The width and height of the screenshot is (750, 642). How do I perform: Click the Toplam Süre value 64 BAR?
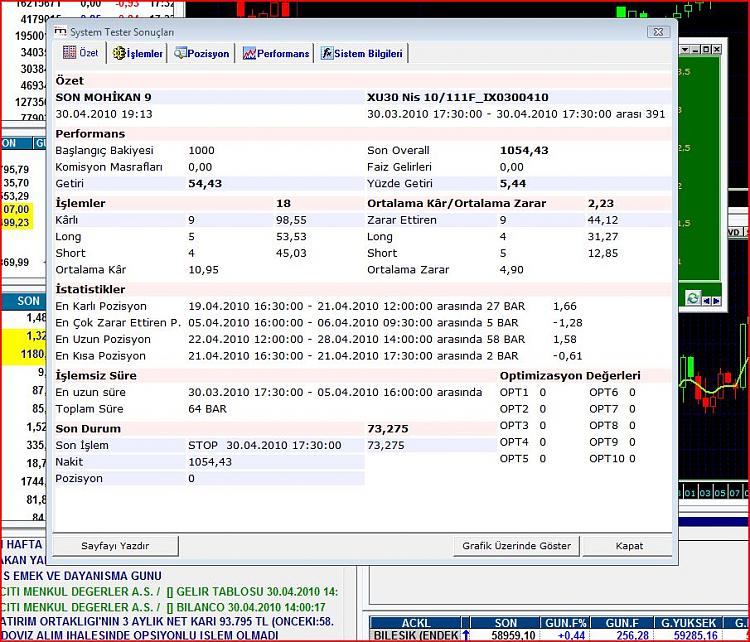coord(207,409)
